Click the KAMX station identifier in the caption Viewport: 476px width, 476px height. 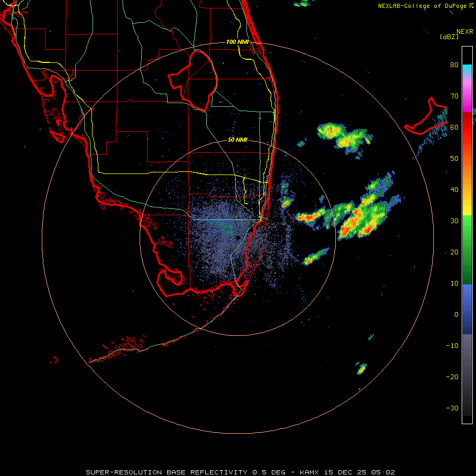click(309, 472)
